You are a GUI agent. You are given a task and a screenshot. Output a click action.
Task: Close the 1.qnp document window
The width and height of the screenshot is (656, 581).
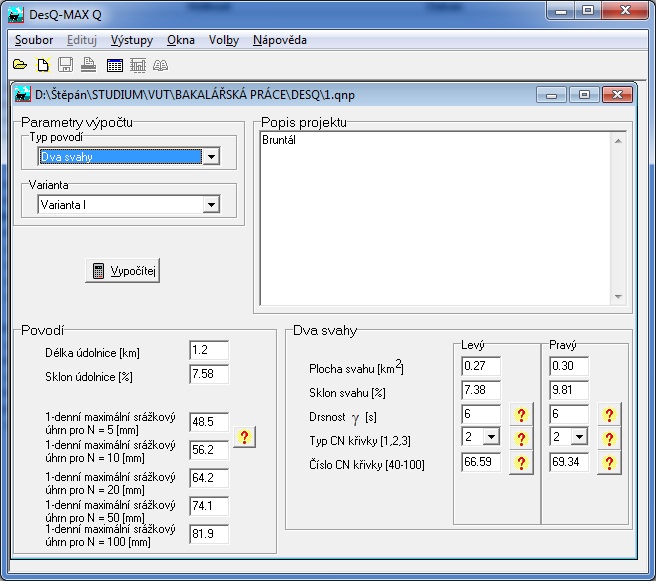point(617,95)
